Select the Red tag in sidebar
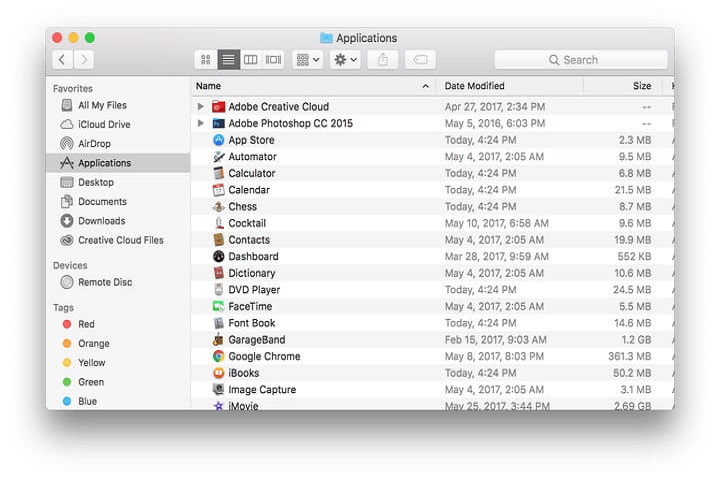 (86, 324)
